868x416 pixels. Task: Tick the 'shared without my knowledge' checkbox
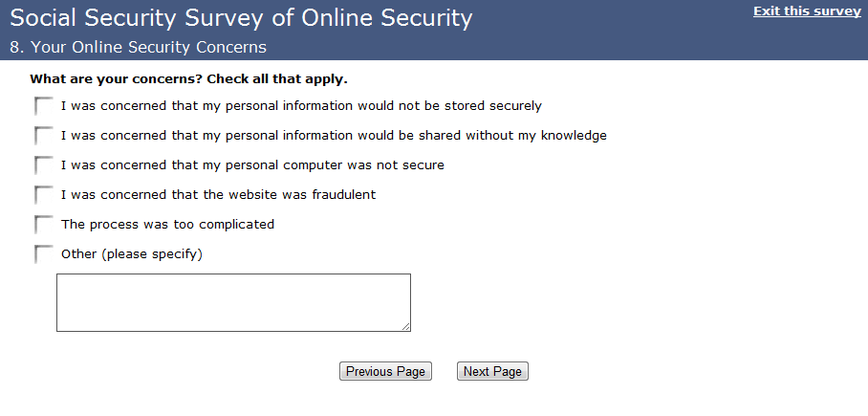(x=43, y=136)
